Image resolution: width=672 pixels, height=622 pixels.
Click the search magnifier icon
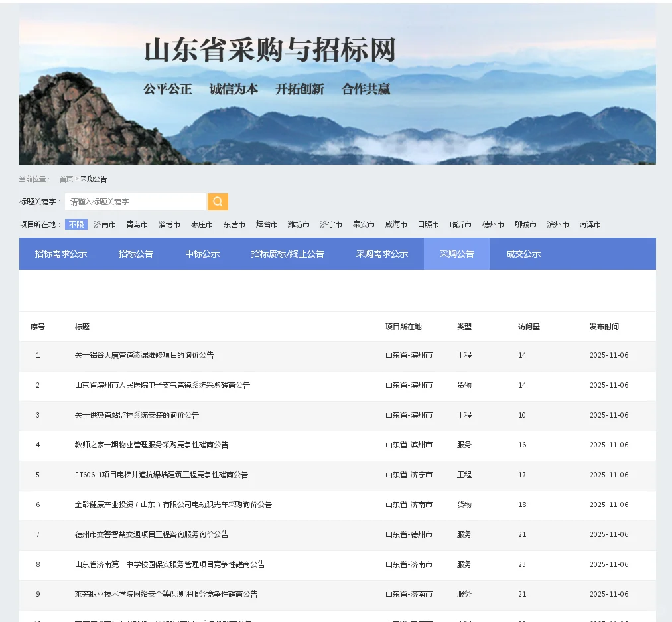tap(218, 201)
